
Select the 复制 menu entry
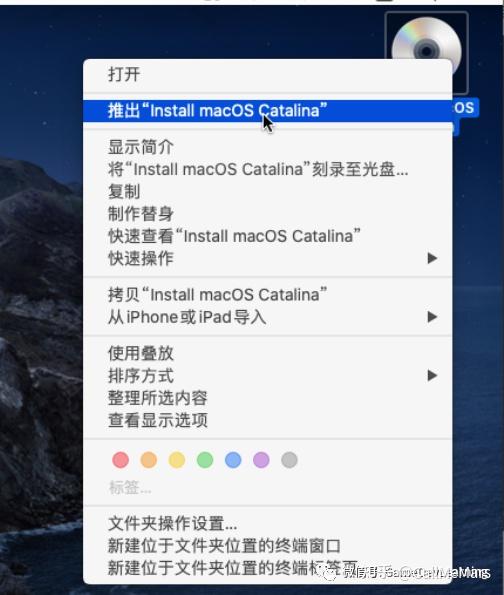[268, 191]
